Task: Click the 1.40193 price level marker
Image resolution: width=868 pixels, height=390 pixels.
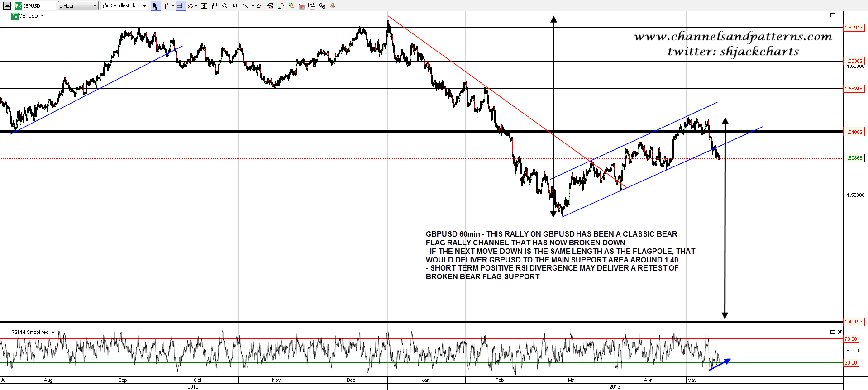Action: (x=854, y=322)
